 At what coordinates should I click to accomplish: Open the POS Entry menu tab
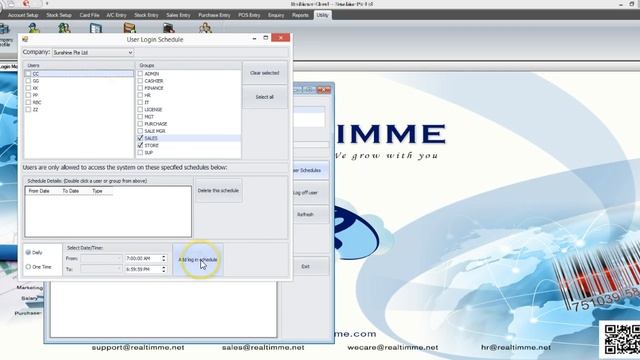coord(249,15)
